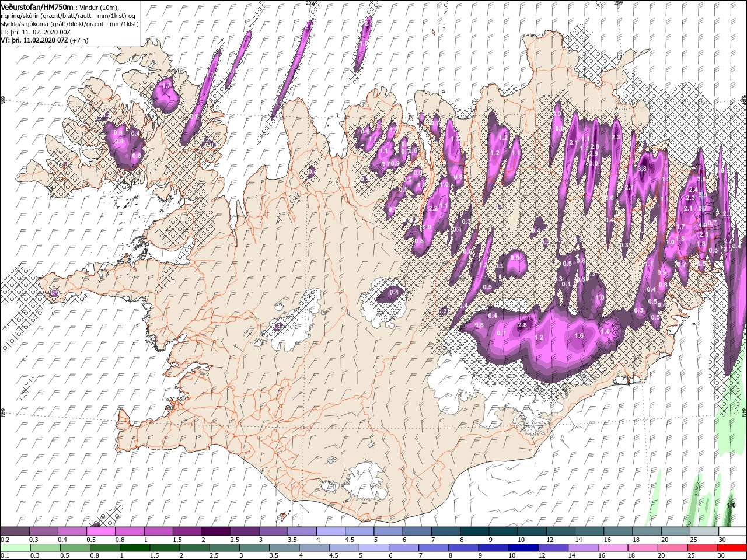Select the mauve snow swatch between 0.2 and 0.3
The width and height of the screenshot is (747, 560).
pyautogui.click(x=15, y=531)
